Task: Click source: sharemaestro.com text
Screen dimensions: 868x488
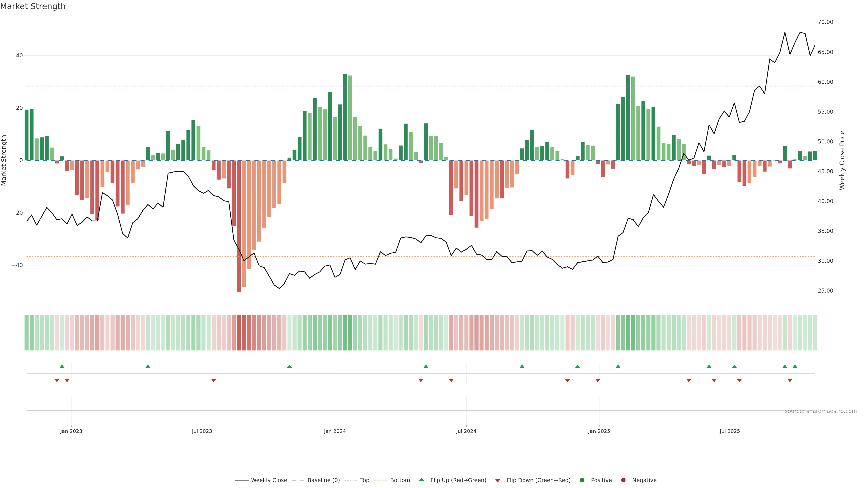Action: pyautogui.click(x=821, y=411)
